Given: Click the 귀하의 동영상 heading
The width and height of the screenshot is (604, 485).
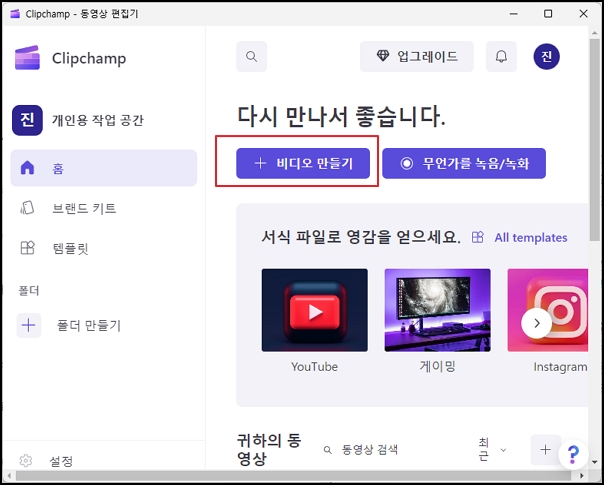Looking at the screenshot, I should pos(269,450).
